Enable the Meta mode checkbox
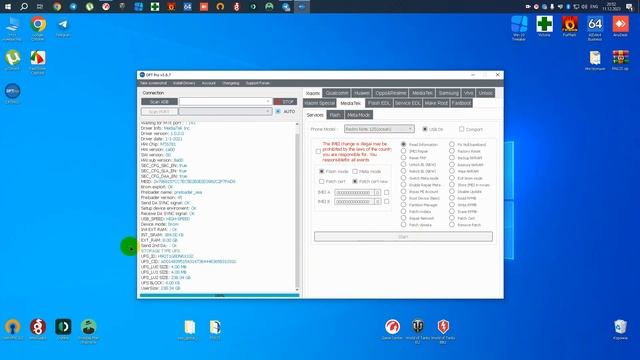The width and height of the screenshot is (640, 360). [355, 171]
